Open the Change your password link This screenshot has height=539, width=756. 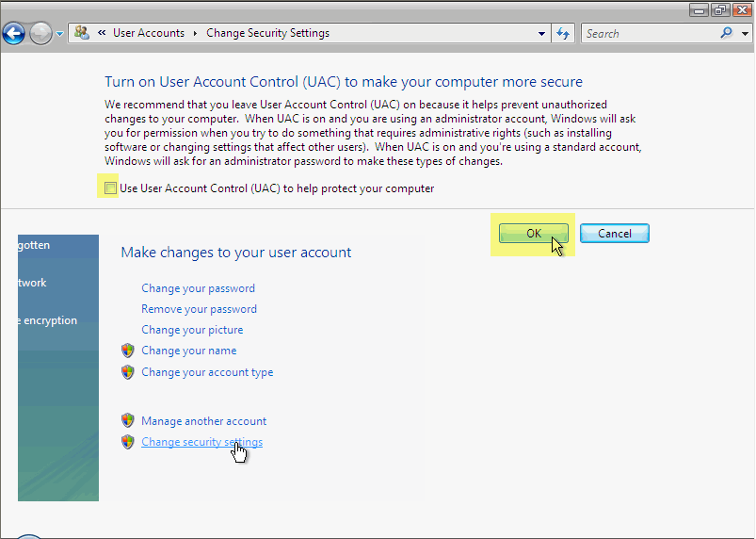pyautogui.click(x=198, y=288)
